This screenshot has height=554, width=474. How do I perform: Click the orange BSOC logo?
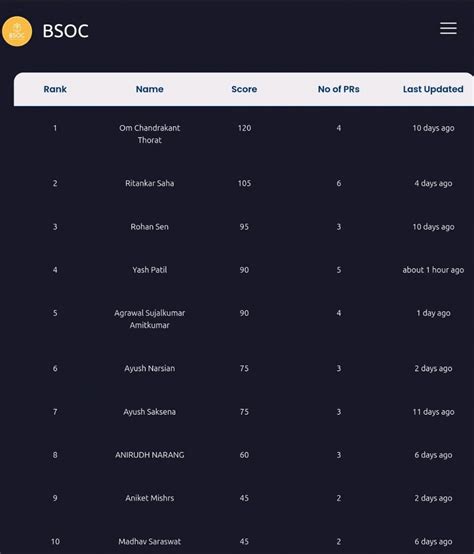click(17, 31)
